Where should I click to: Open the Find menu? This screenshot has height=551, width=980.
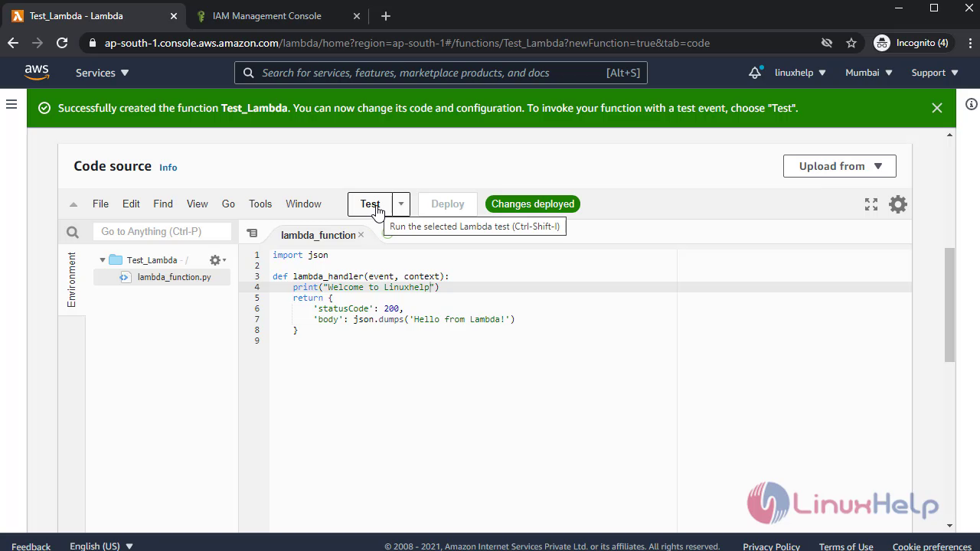pyautogui.click(x=163, y=204)
